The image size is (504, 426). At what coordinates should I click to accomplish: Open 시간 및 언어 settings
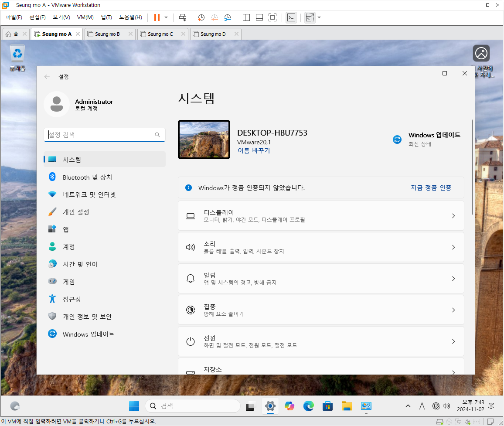[x=105, y=264]
